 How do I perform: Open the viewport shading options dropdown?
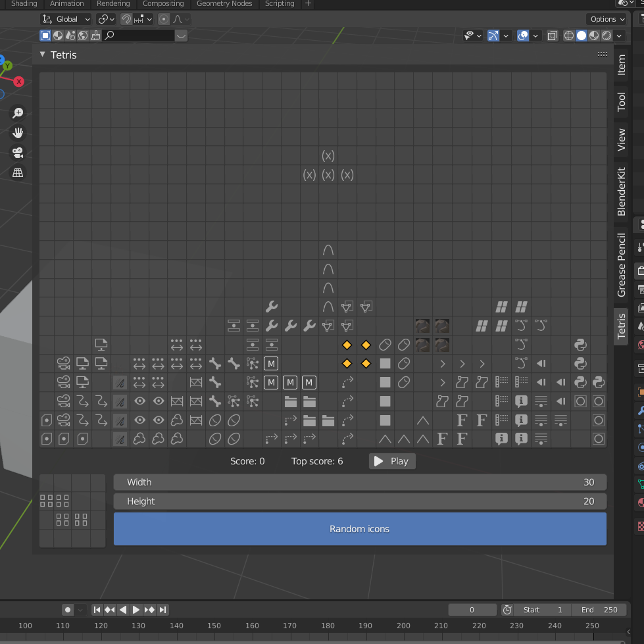[619, 36]
